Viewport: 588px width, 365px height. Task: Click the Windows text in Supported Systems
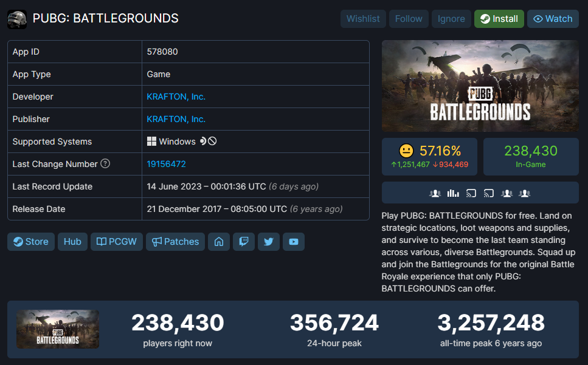(x=177, y=142)
